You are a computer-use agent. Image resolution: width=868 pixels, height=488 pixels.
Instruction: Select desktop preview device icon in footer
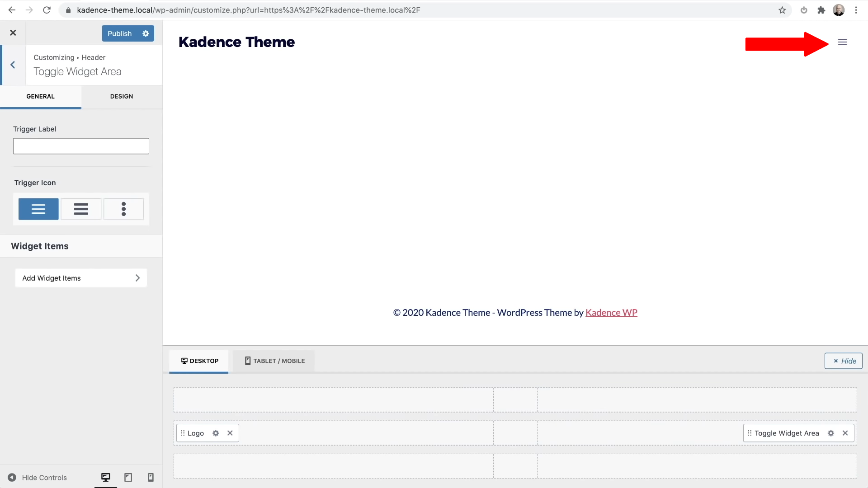click(x=106, y=477)
